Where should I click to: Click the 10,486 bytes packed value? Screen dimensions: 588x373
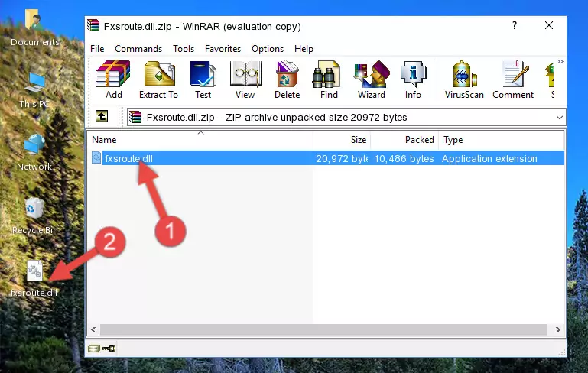[x=404, y=158]
